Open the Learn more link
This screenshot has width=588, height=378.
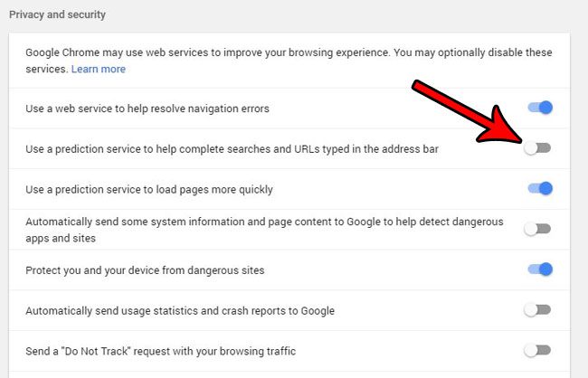tap(99, 69)
